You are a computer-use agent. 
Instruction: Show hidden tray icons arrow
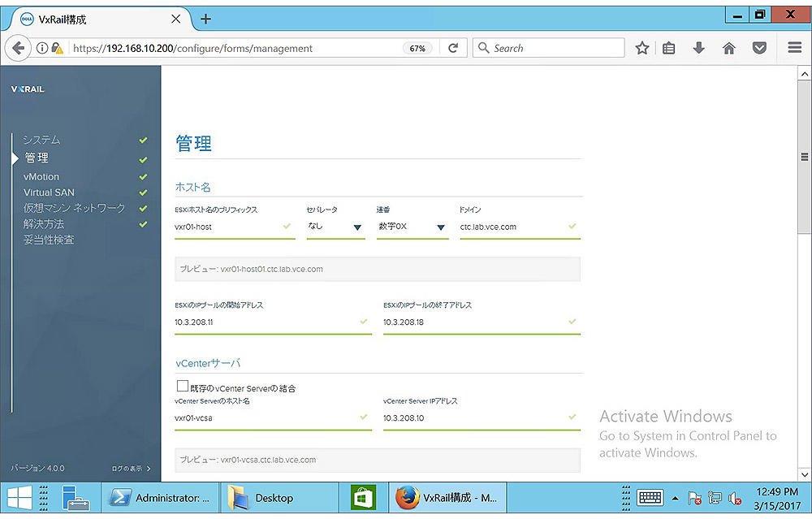click(x=675, y=499)
